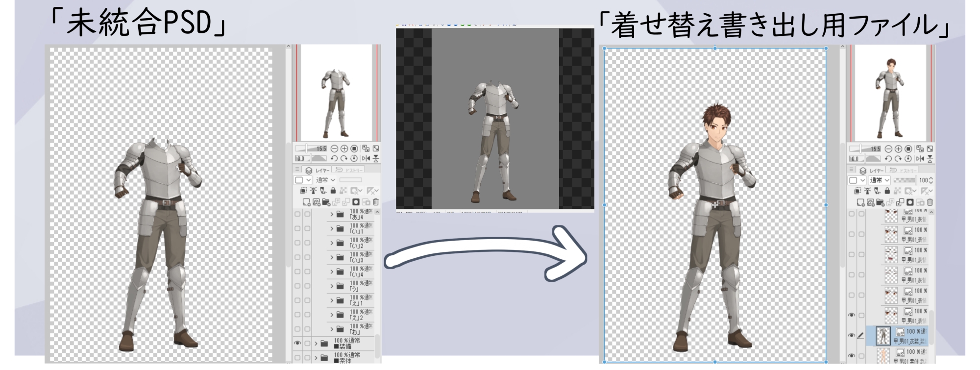Viewport: 980px width, 370px height.
Task: Create new layer folder in 未統合PSD layer panel
Action: (326, 202)
